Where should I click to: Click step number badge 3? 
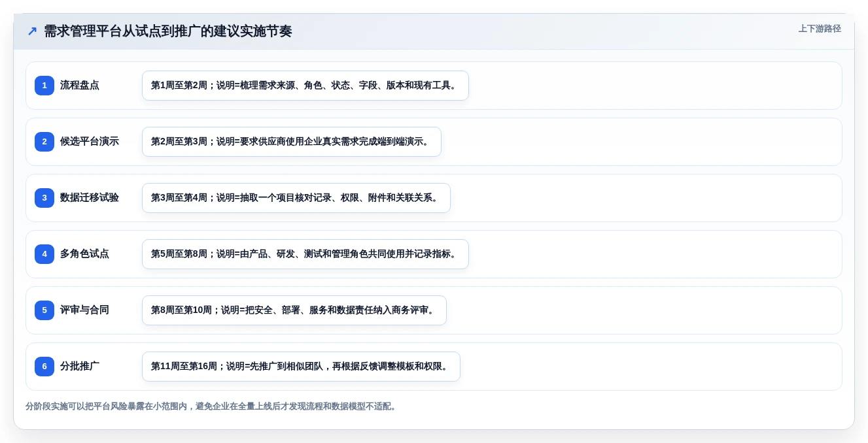(44, 198)
